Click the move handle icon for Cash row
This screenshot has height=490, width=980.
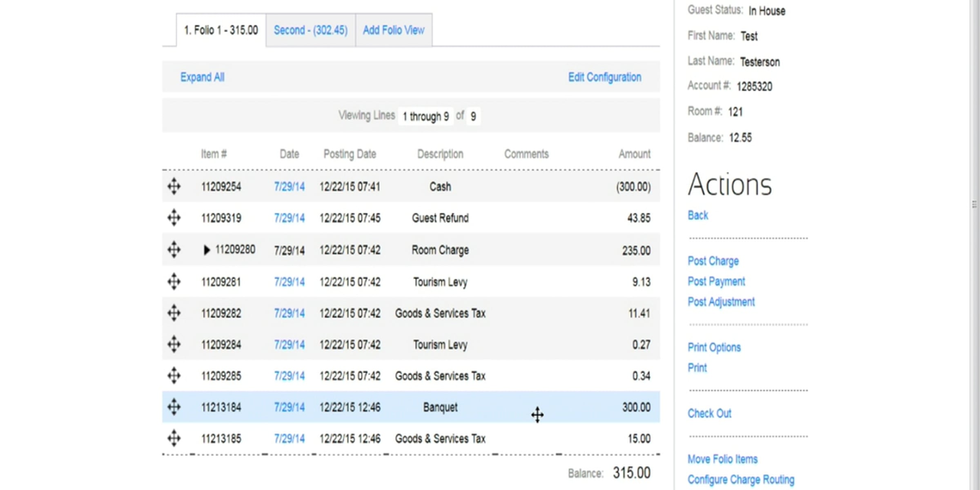(174, 186)
